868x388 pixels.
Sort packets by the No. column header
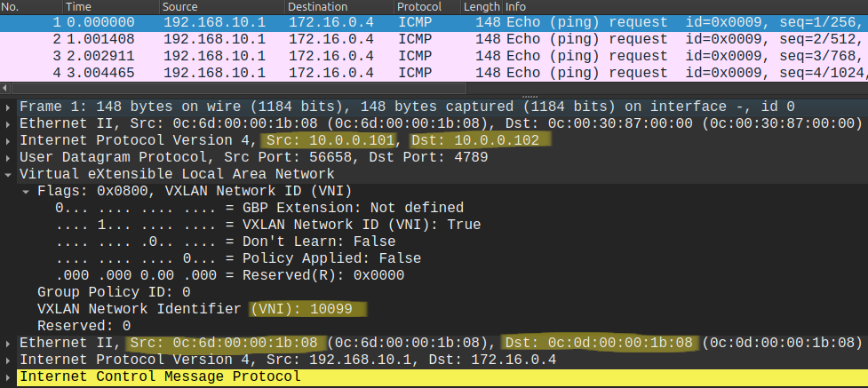coord(31,7)
